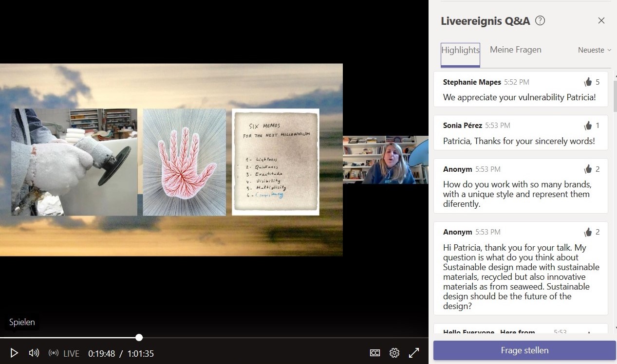
Task: Enter fullscreen mode for the video
Action: click(x=414, y=353)
